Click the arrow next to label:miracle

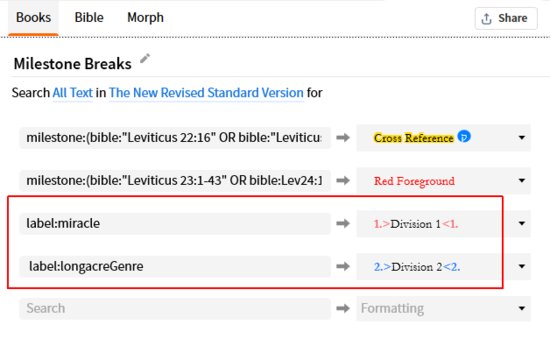[343, 224]
